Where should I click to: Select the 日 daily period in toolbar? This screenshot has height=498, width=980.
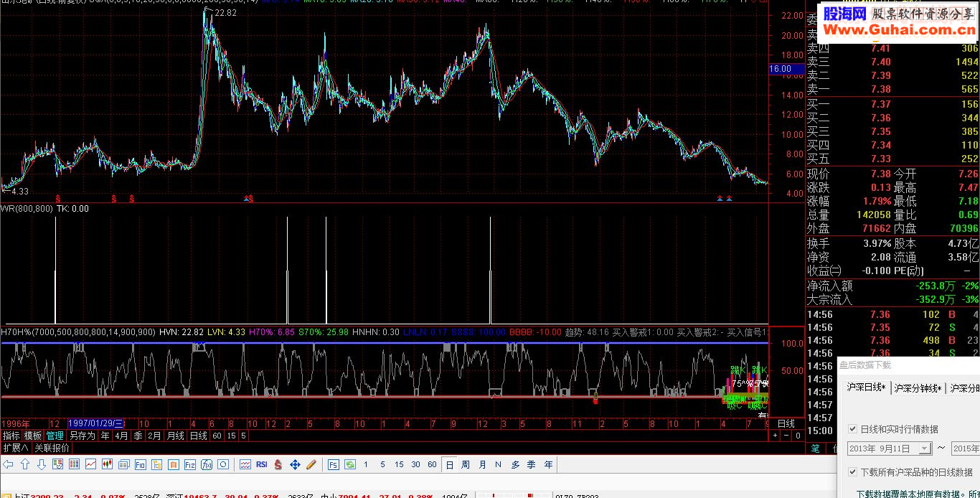click(x=450, y=464)
